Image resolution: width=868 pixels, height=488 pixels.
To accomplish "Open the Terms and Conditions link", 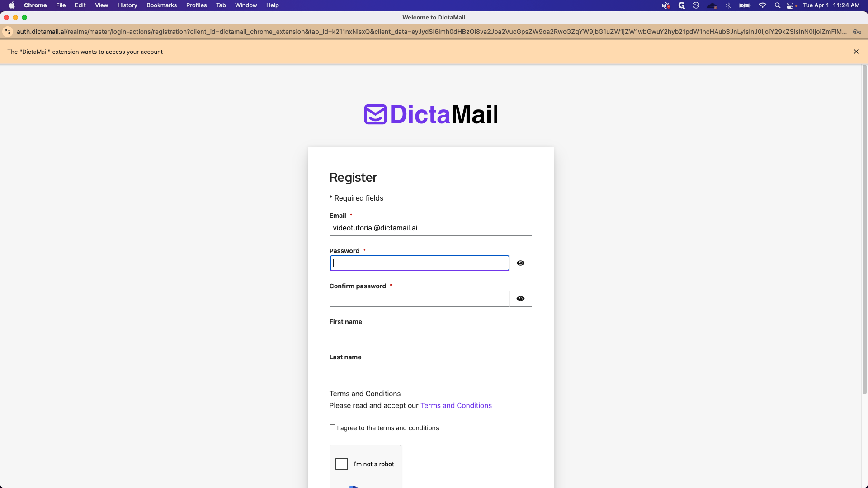I will click(x=456, y=406).
